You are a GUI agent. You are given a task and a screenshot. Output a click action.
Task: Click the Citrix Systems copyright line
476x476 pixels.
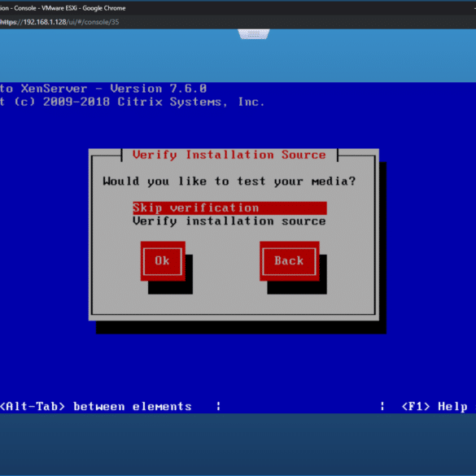pos(132,102)
